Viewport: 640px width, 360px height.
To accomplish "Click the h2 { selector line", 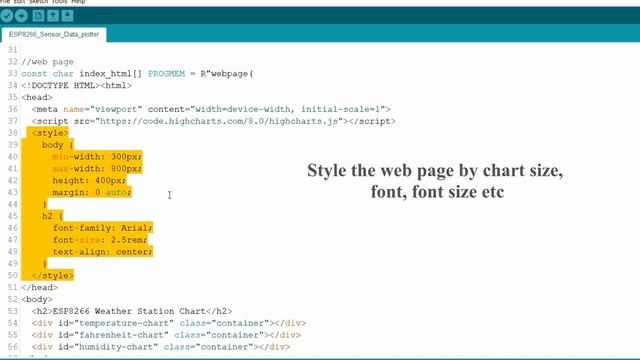I will pyautogui.click(x=52, y=216).
